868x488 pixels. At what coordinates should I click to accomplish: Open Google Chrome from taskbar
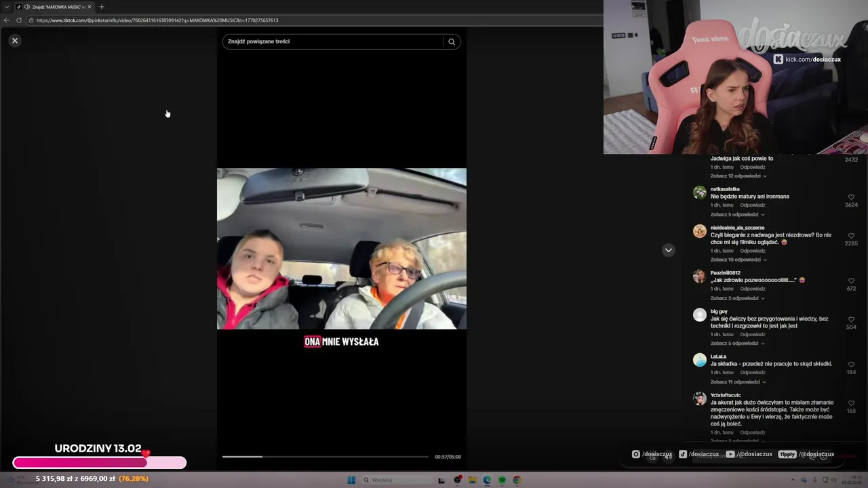(517, 480)
